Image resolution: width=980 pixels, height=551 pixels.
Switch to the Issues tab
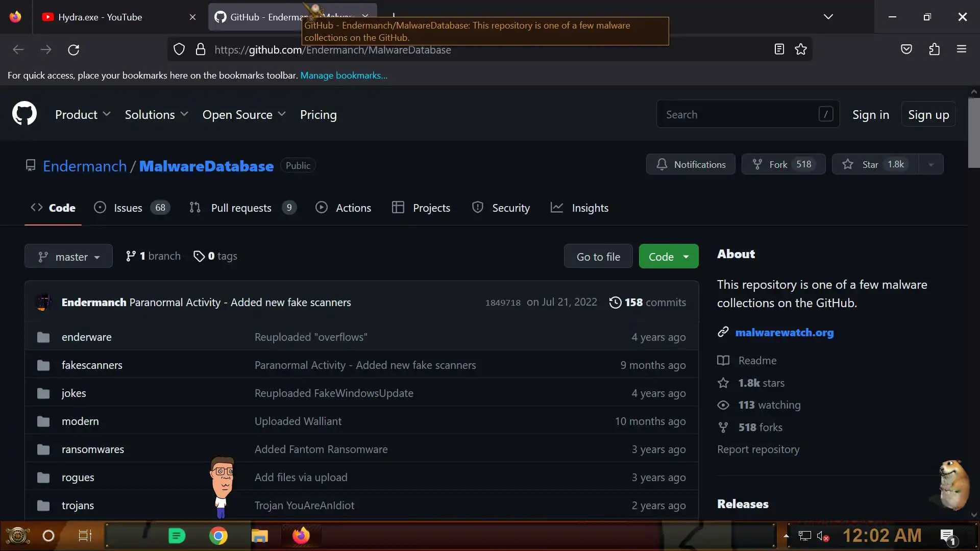128,208
